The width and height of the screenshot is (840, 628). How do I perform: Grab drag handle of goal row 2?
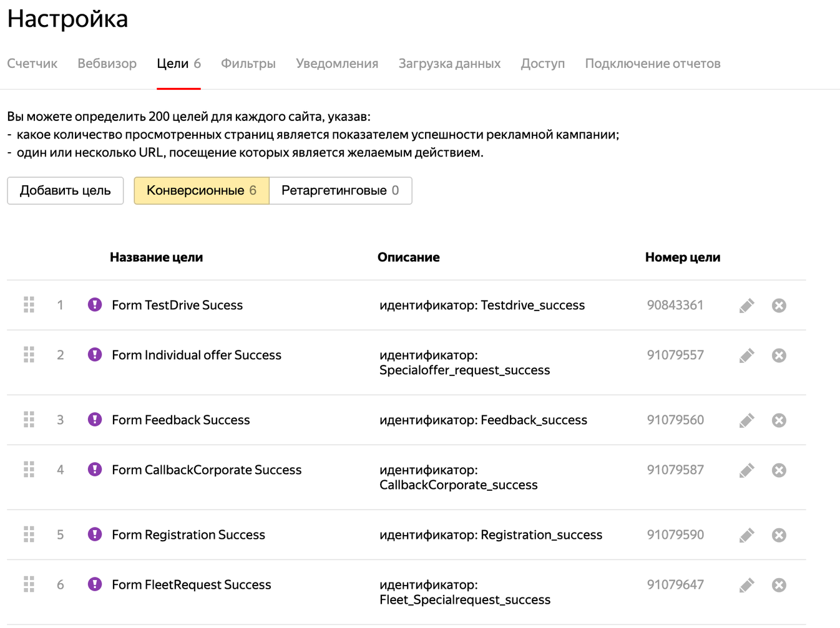29,354
